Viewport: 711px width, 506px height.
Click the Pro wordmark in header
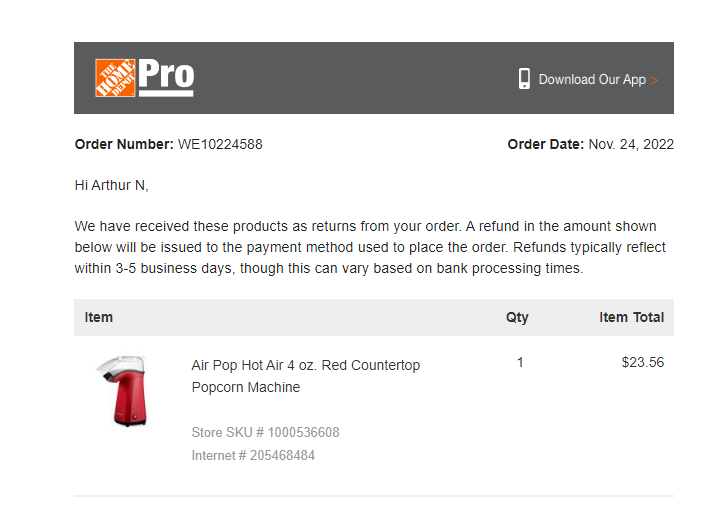(x=166, y=78)
